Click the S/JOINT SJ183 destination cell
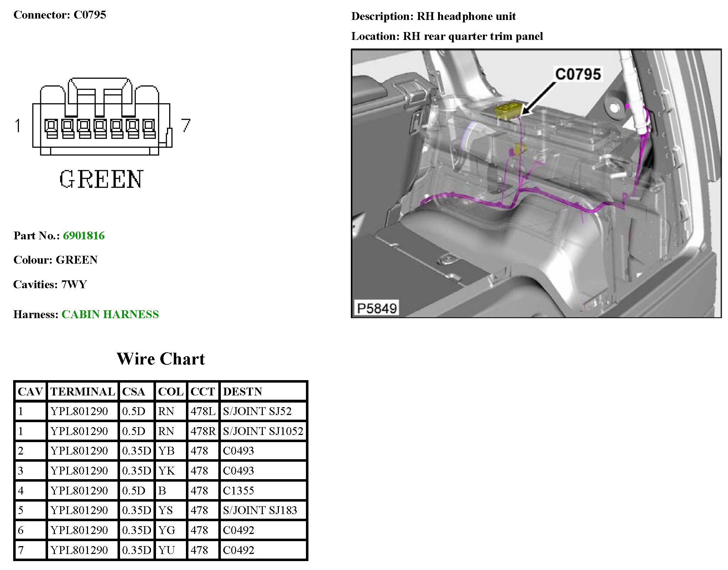 click(x=260, y=511)
